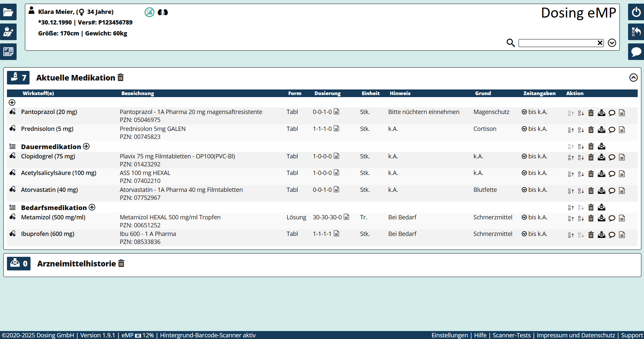Open the search options dropdown arrow

click(x=612, y=43)
